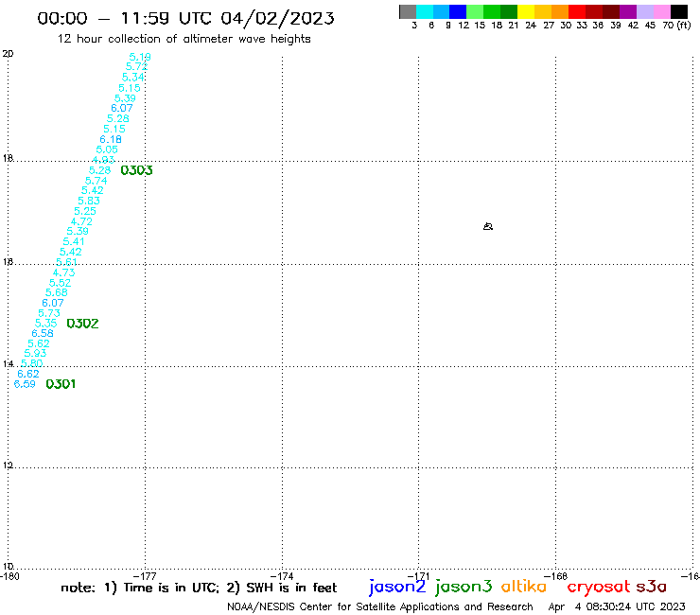
Task: Click wave height value 5.83
Action: click(x=89, y=201)
